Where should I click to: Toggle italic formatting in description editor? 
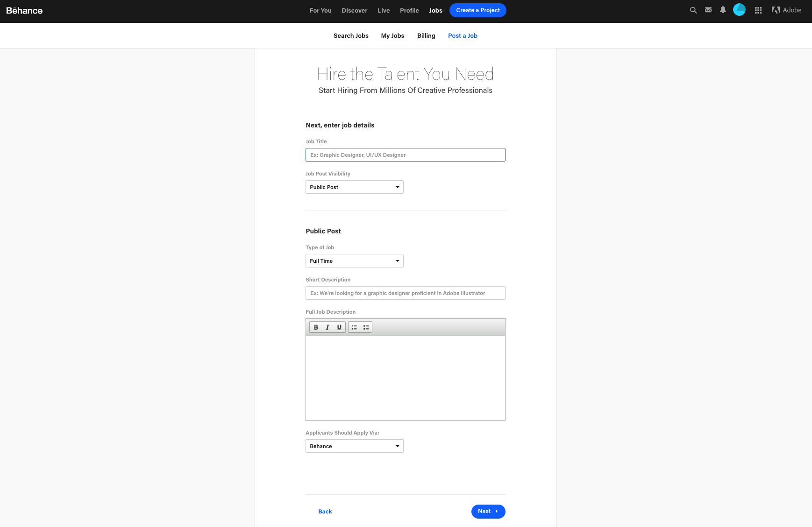328,327
